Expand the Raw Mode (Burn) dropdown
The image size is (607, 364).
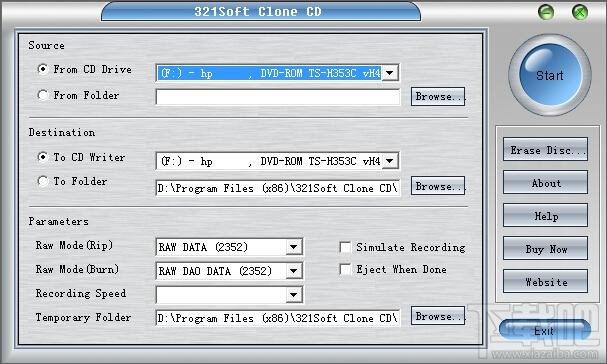294,271
